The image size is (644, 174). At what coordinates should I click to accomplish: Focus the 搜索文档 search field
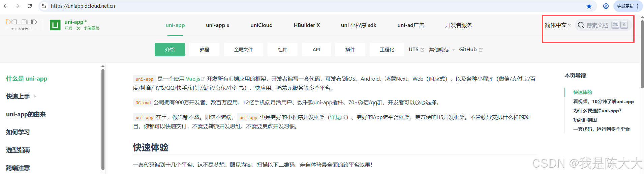coord(603,25)
